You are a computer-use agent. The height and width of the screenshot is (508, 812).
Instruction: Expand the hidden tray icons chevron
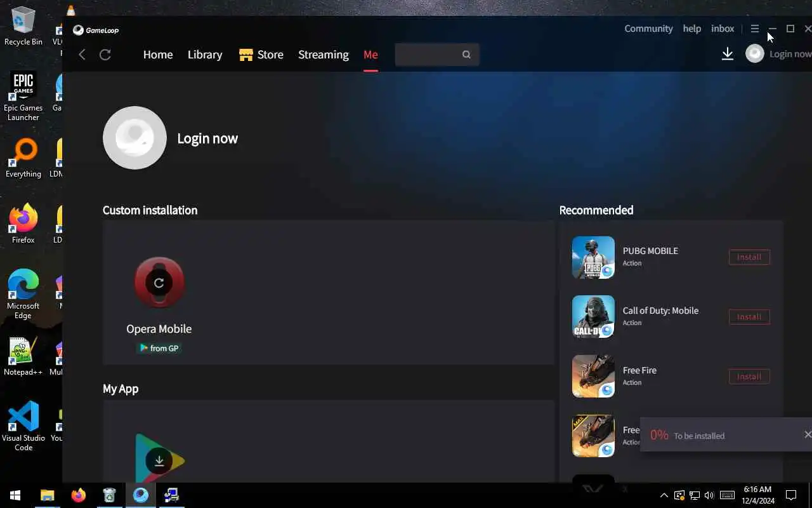pos(664,495)
